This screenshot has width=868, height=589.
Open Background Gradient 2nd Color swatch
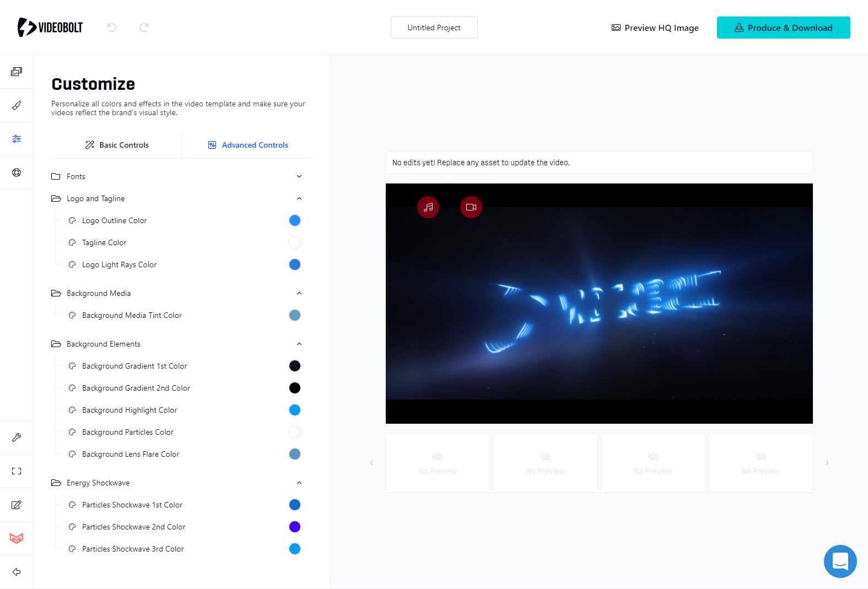[295, 388]
